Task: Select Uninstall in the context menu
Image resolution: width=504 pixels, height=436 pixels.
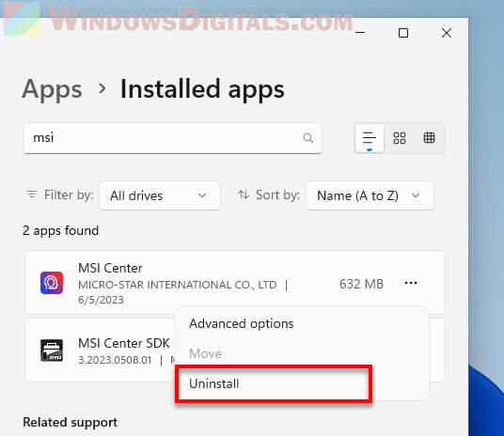Action: (214, 383)
